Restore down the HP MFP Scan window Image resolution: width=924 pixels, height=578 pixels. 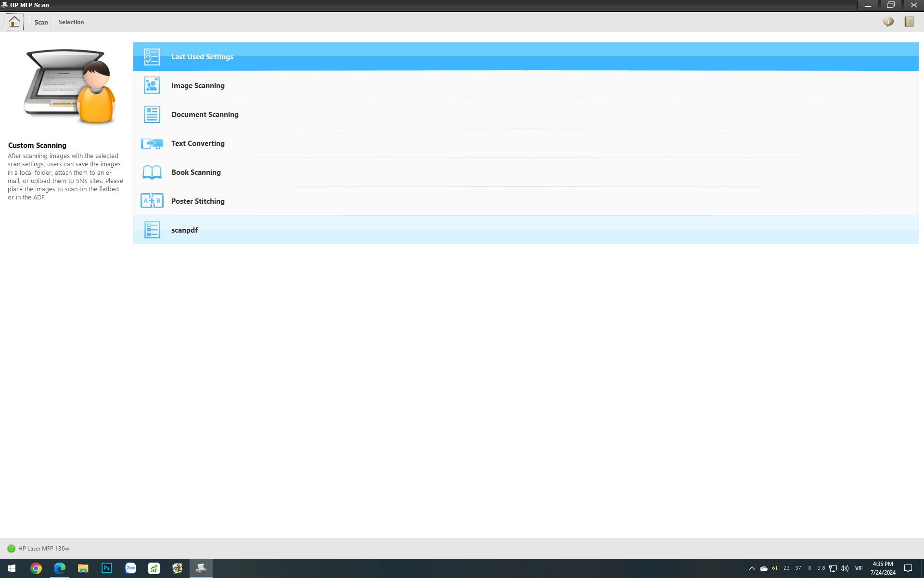click(891, 5)
